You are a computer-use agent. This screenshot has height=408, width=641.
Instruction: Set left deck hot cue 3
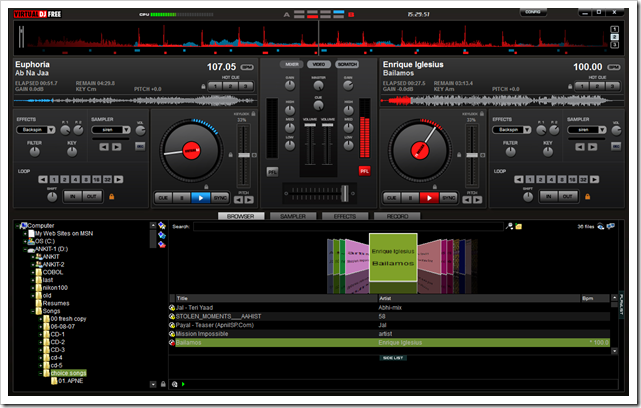(x=245, y=86)
